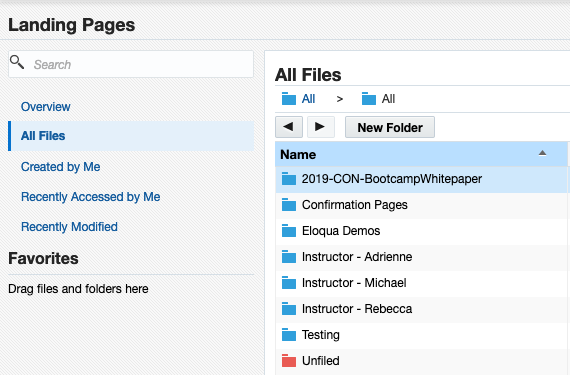
Task: Click the second All breadcrumb label
Action: tap(388, 99)
